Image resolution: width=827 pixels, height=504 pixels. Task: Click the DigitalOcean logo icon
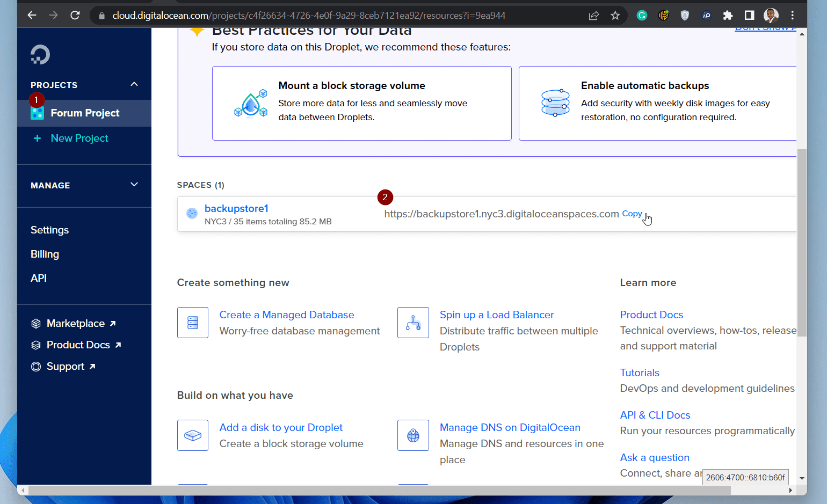click(x=40, y=55)
